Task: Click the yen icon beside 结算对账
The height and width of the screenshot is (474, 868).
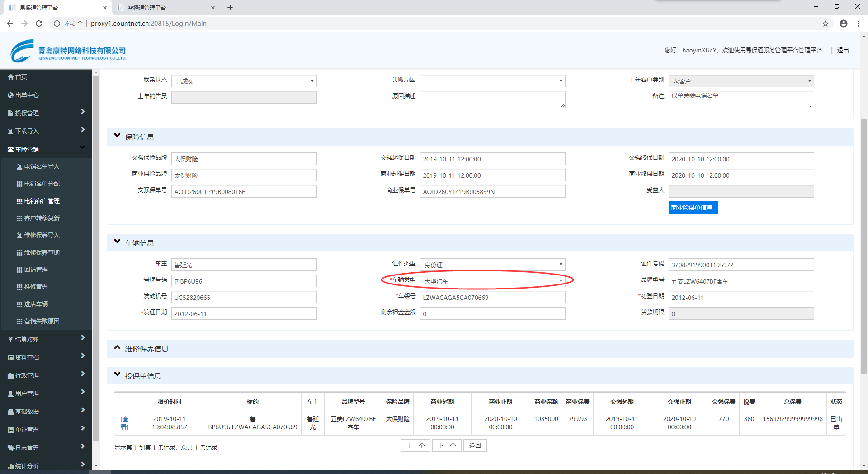Action: [11, 340]
